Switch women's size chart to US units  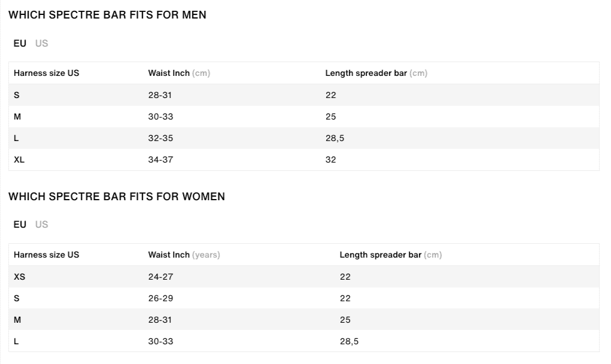pyautogui.click(x=42, y=225)
